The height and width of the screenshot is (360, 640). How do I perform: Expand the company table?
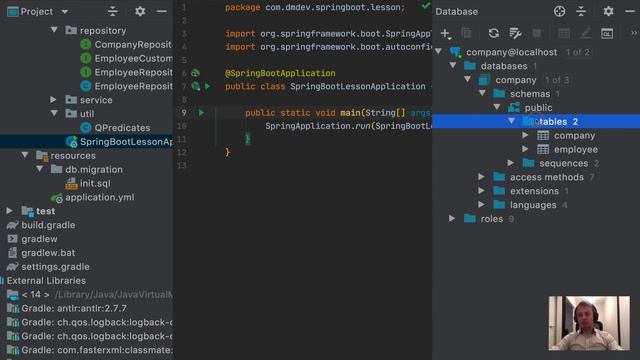click(526, 135)
